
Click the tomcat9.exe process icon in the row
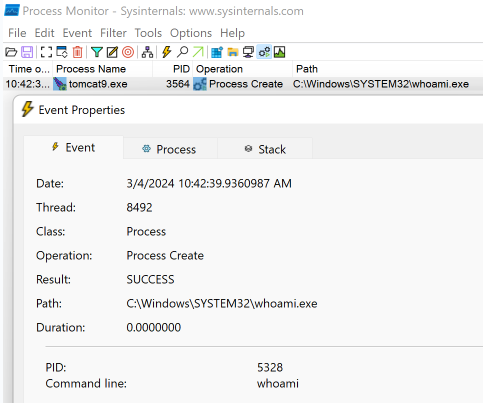coord(60,84)
